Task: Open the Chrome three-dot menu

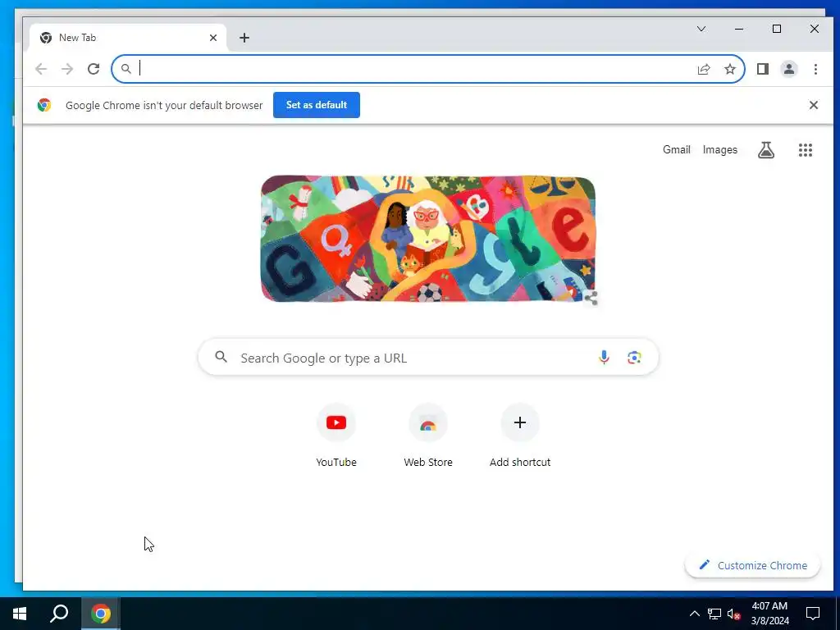Action: click(815, 69)
